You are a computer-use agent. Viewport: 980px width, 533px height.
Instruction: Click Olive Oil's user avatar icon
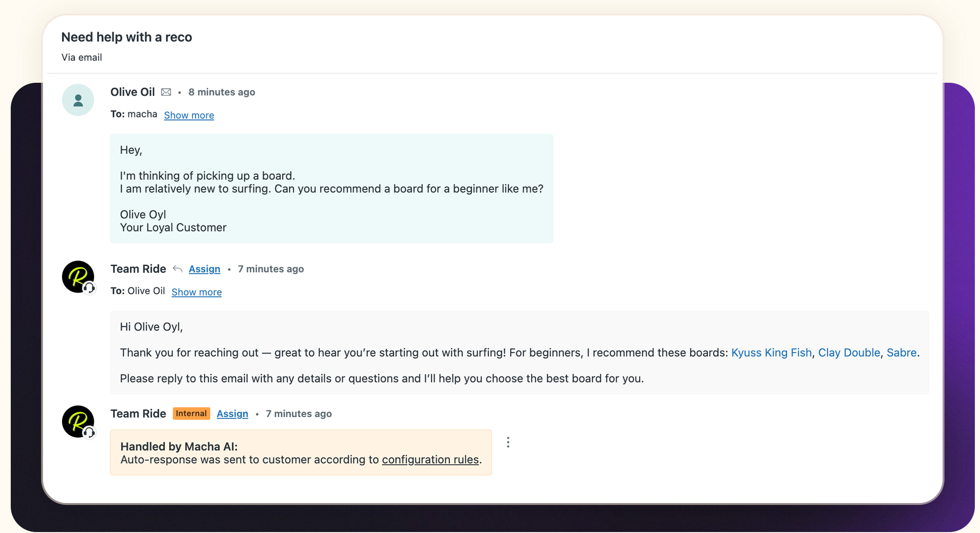pyautogui.click(x=78, y=100)
